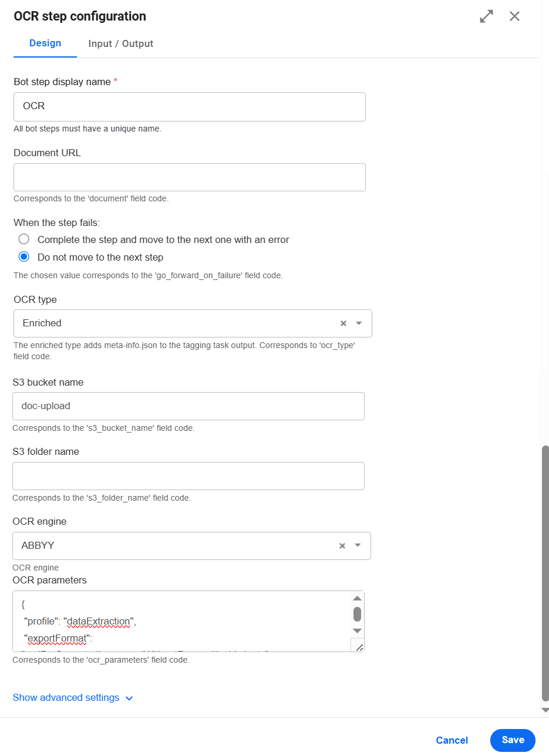Image resolution: width=549 pixels, height=756 pixels.
Task: Expand Show advanced settings
Action: [73, 698]
